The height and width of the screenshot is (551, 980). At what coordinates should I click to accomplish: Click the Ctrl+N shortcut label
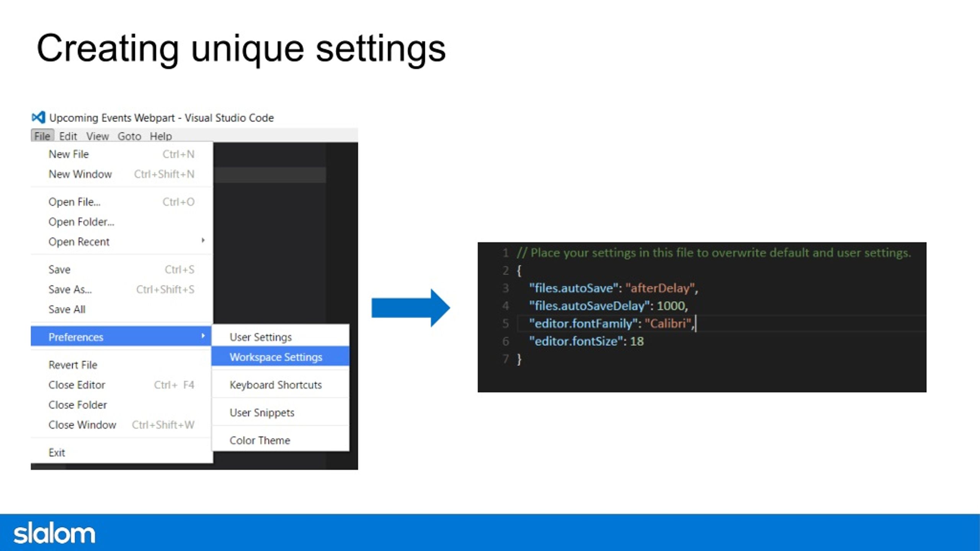coord(178,154)
